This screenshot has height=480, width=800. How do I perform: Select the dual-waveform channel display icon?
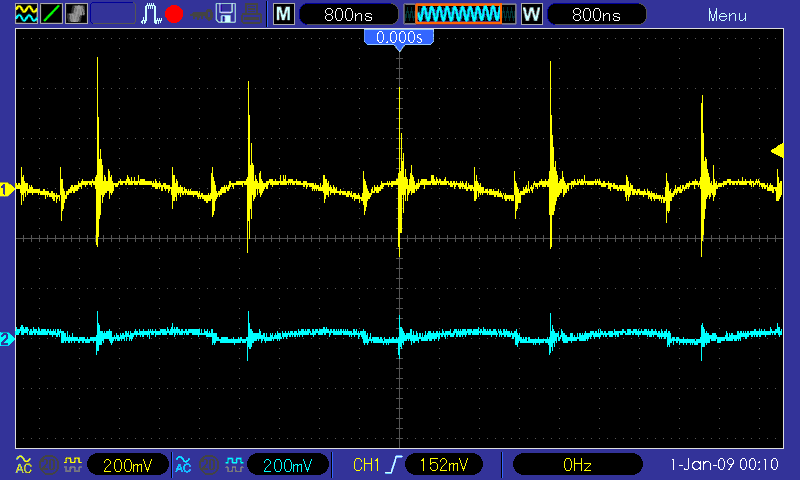[26, 14]
